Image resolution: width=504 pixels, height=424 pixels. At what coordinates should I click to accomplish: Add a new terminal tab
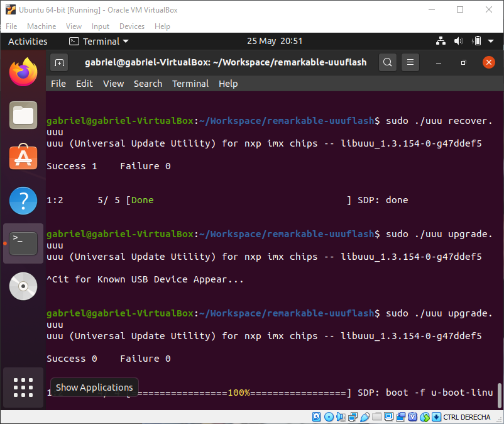pyautogui.click(x=60, y=62)
